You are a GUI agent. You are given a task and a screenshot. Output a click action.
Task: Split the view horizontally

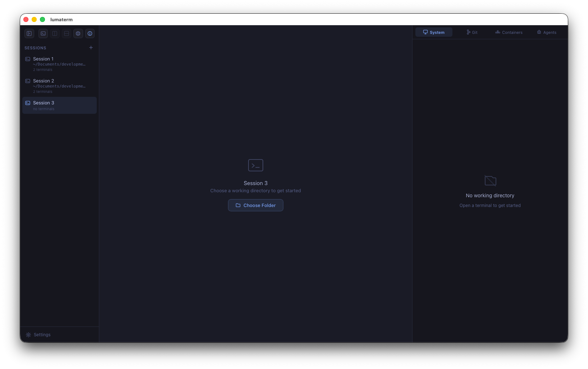pyautogui.click(x=66, y=33)
